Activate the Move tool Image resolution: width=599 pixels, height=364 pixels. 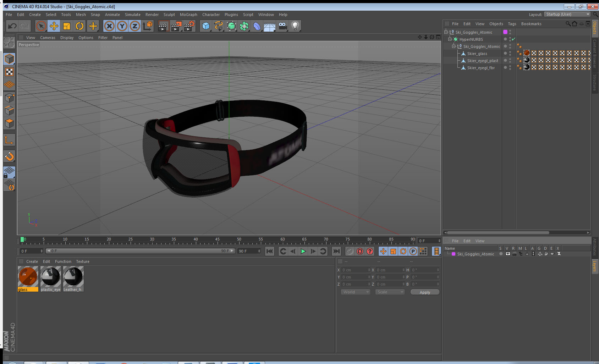54,26
